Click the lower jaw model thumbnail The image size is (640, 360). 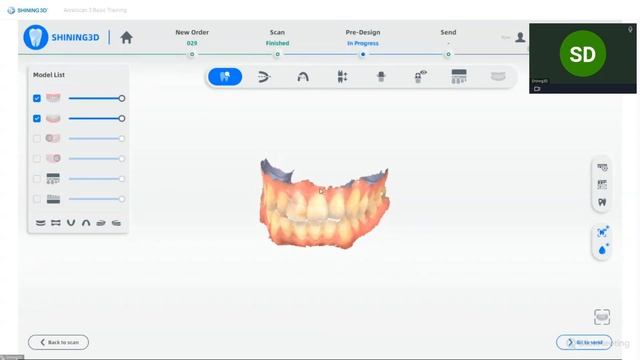click(53, 118)
